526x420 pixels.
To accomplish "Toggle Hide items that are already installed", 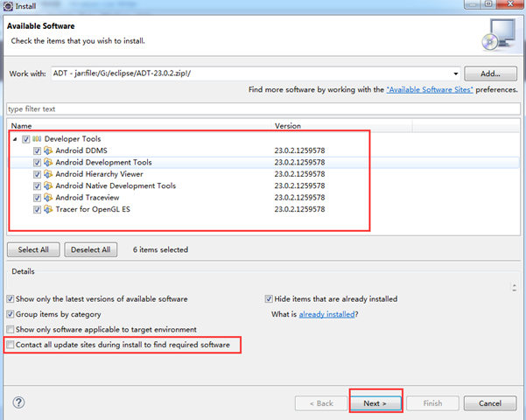I will pyautogui.click(x=269, y=298).
